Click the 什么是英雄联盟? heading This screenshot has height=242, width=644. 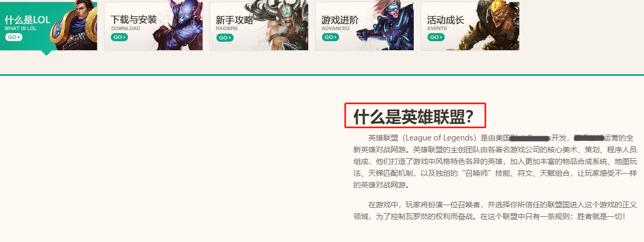[x=413, y=116]
